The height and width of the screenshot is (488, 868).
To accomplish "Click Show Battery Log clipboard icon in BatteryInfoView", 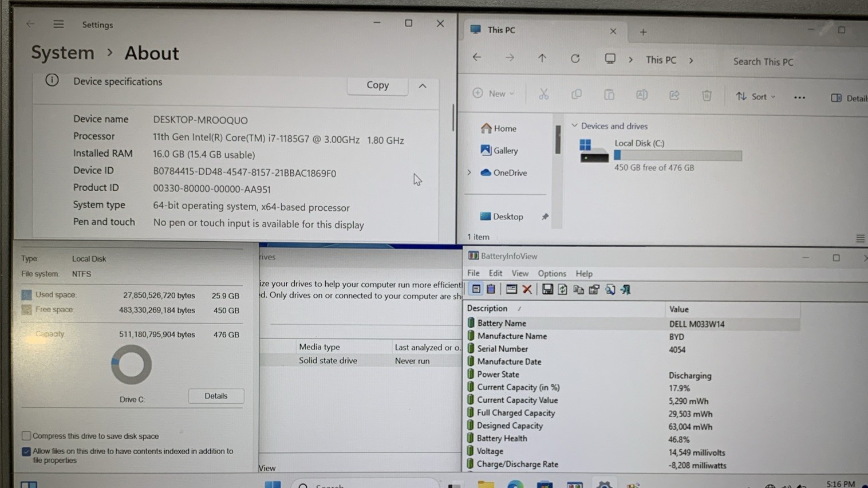I will pyautogui.click(x=491, y=289).
